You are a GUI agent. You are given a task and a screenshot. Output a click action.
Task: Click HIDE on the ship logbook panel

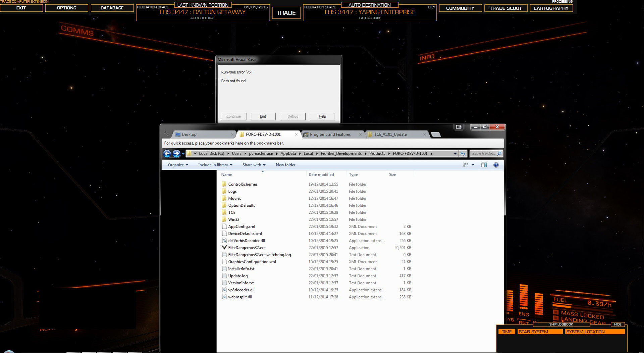tap(618, 324)
